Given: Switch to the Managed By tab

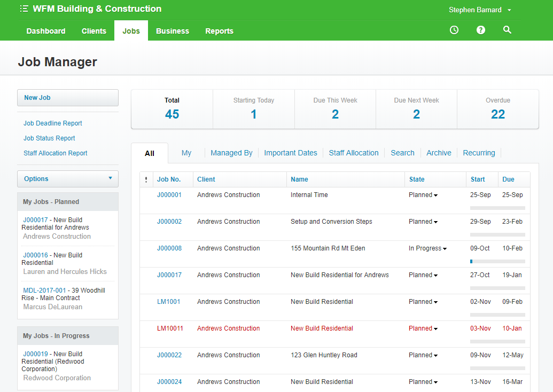Looking at the screenshot, I should (231, 153).
